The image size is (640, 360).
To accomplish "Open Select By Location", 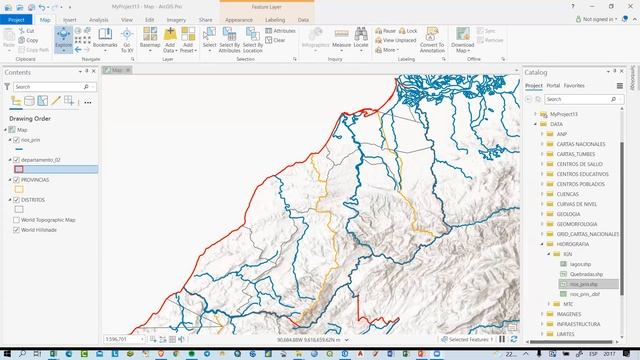I will 253,40.
